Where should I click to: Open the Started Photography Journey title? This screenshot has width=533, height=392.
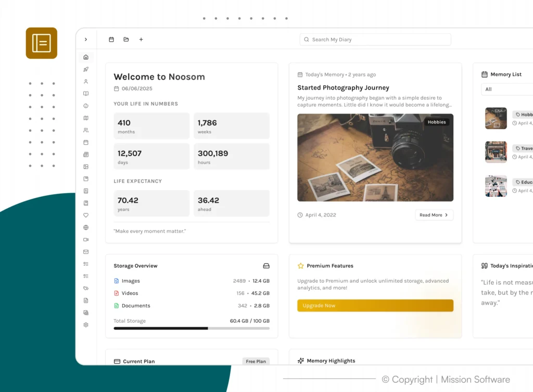pyautogui.click(x=344, y=87)
